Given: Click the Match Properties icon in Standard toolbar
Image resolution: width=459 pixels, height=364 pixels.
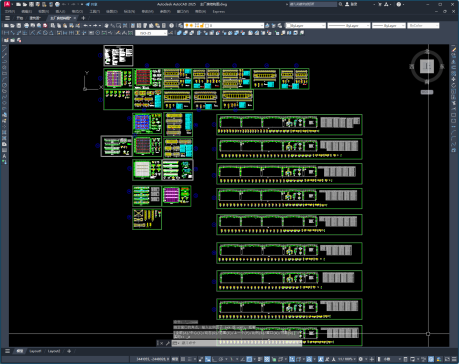Looking at the screenshot, I should click(71, 25).
